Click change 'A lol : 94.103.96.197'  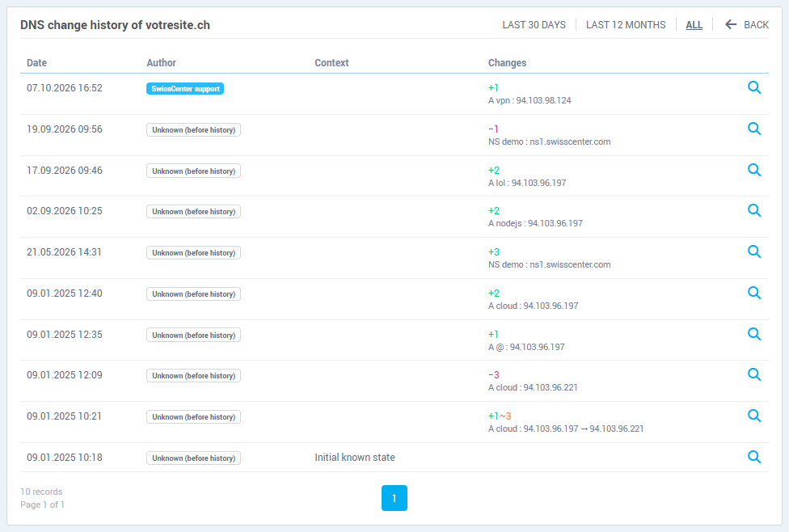pos(527,184)
